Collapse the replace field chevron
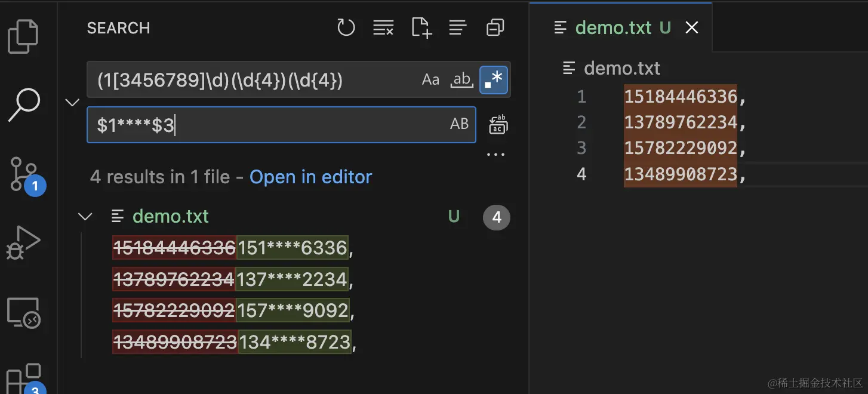Image resolution: width=868 pixels, height=394 pixels. 72,103
